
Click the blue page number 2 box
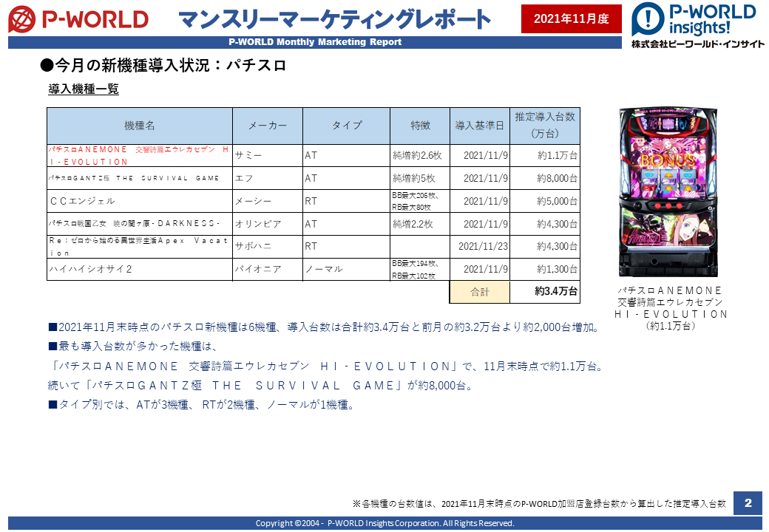[748, 503]
